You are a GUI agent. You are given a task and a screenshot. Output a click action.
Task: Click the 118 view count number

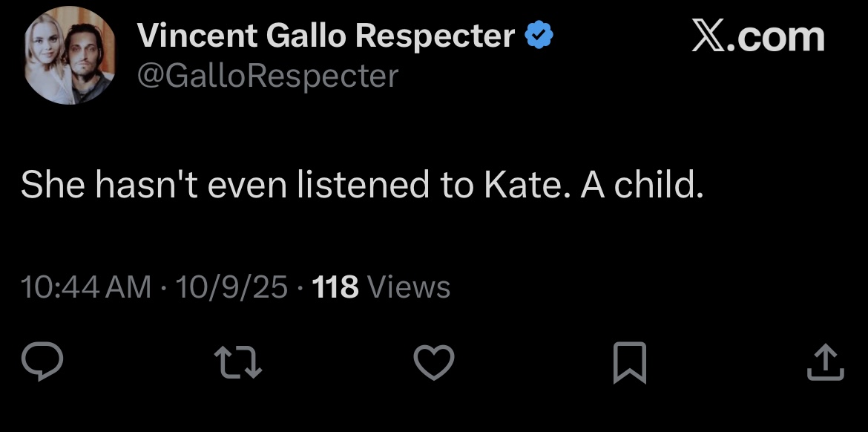pyautogui.click(x=336, y=287)
